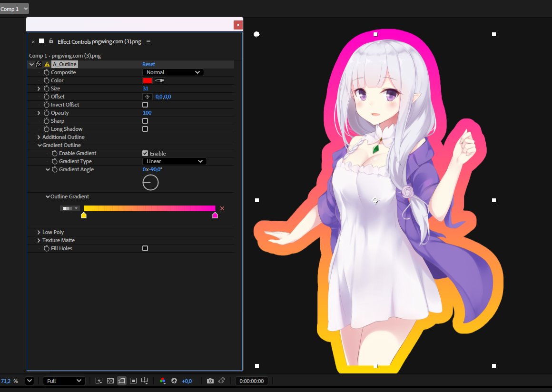Click the current time 0:00:00:00

click(252, 381)
